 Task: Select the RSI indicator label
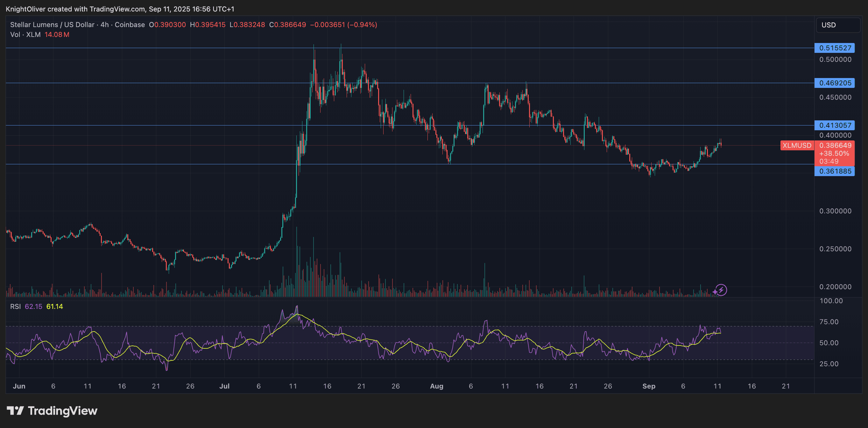point(16,307)
